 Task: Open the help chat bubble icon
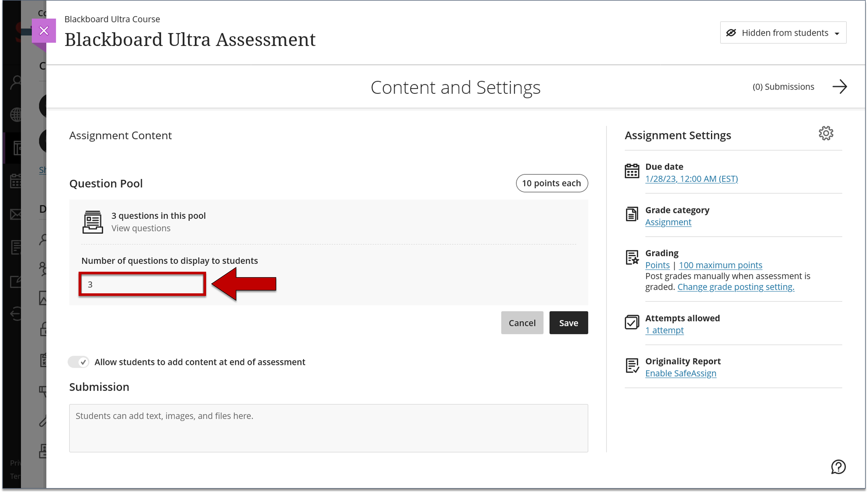(x=839, y=467)
